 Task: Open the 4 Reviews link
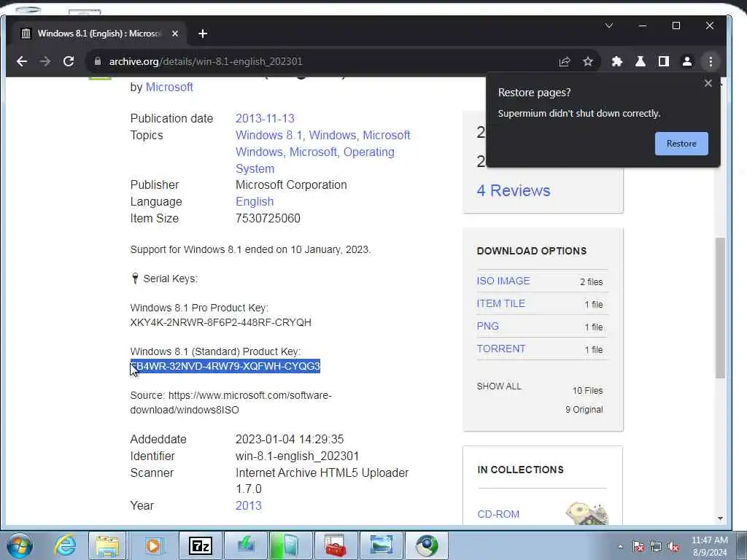point(514,190)
